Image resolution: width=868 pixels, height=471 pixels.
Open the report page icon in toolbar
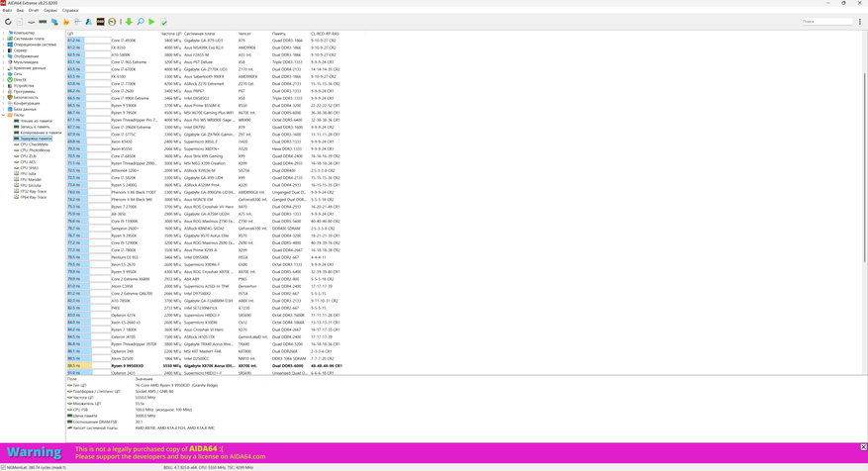(20, 22)
